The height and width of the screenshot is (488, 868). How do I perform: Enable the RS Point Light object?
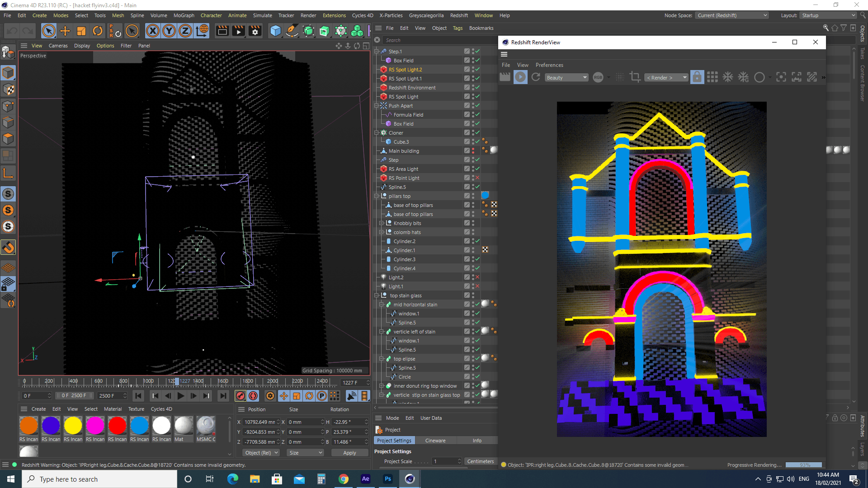tap(477, 178)
